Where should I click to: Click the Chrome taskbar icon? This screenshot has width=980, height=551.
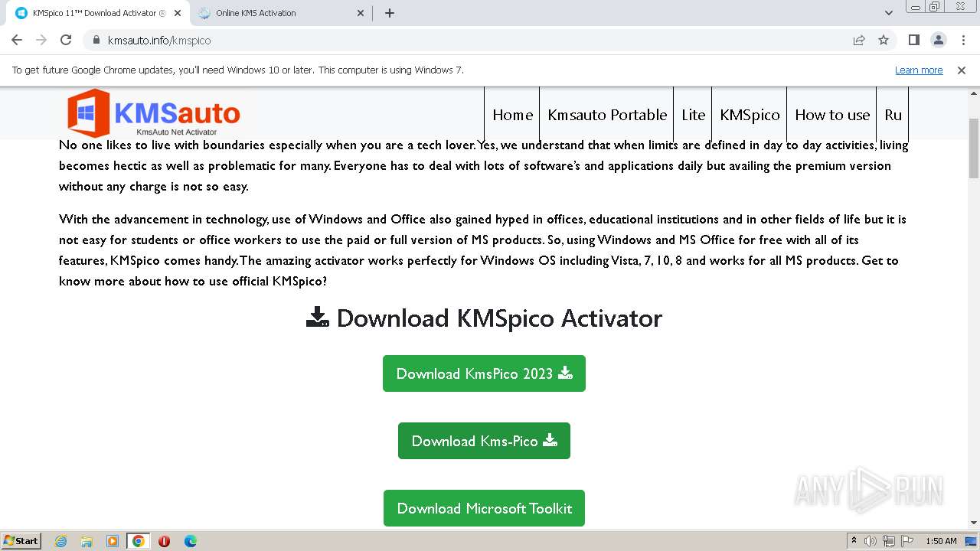tap(139, 541)
